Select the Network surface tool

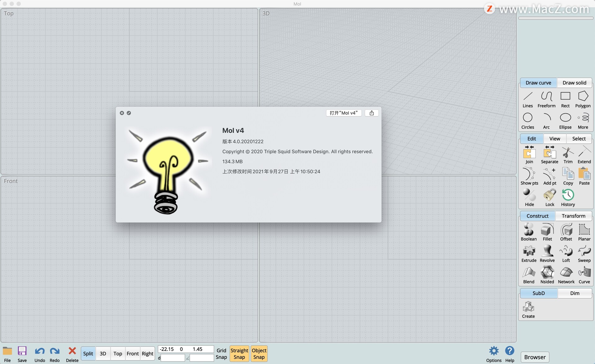566,275
